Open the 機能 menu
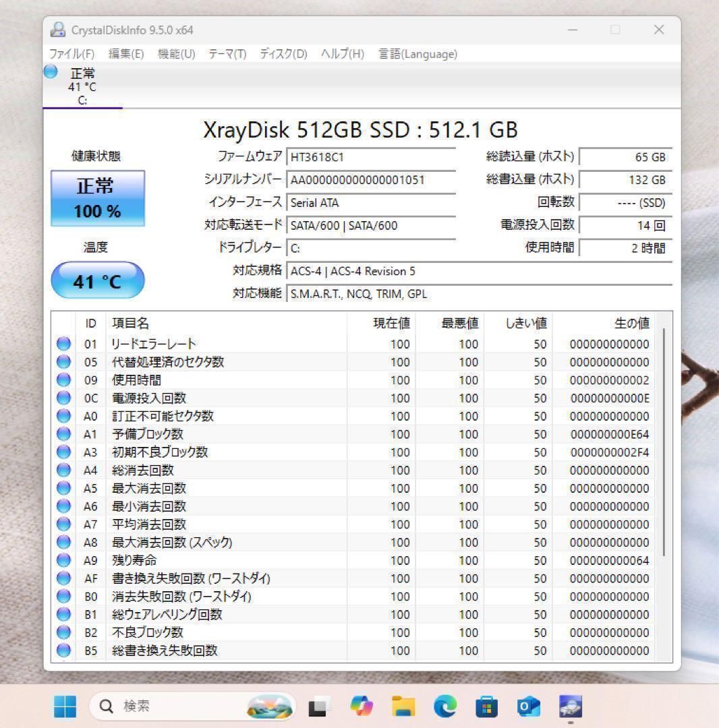Viewport: 719px width, 728px height. click(x=175, y=54)
